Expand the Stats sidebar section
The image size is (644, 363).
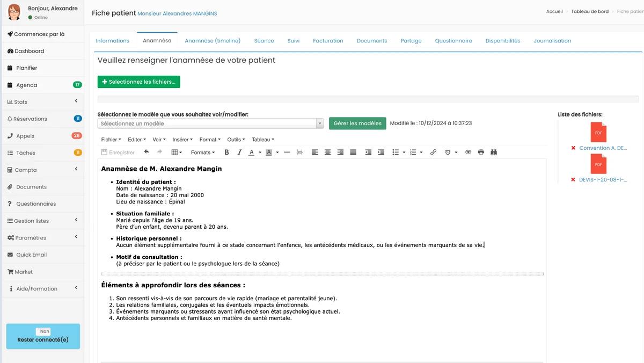[42, 102]
